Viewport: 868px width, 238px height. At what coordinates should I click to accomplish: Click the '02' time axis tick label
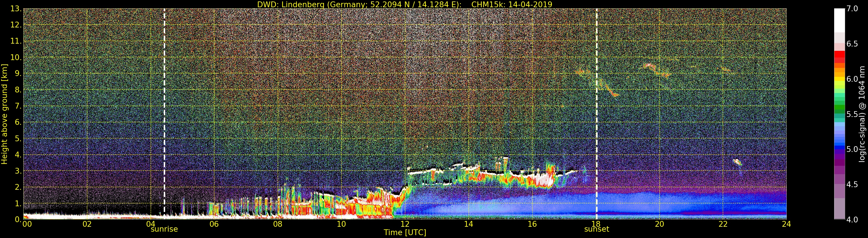(x=87, y=224)
